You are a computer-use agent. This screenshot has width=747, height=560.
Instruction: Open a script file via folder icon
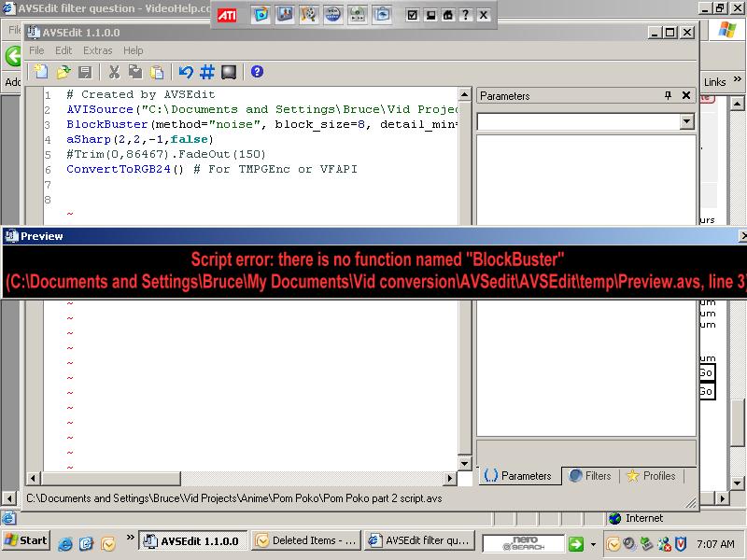point(63,72)
